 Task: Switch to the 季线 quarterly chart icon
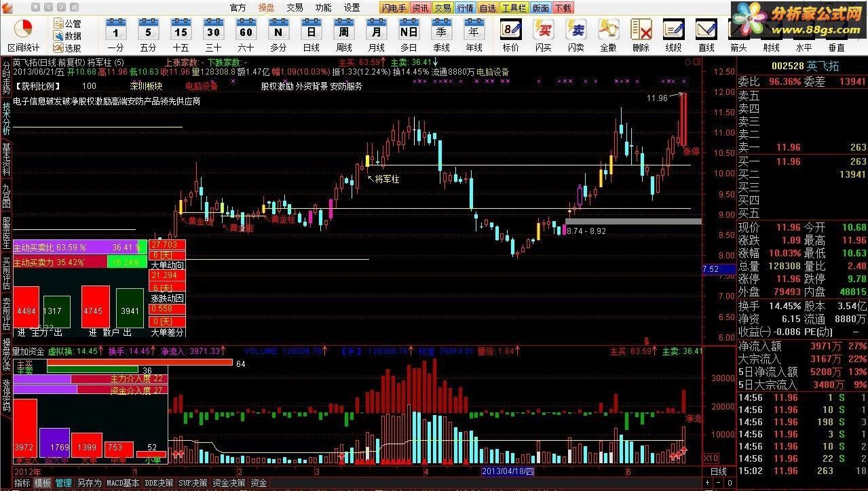pos(441,35)
